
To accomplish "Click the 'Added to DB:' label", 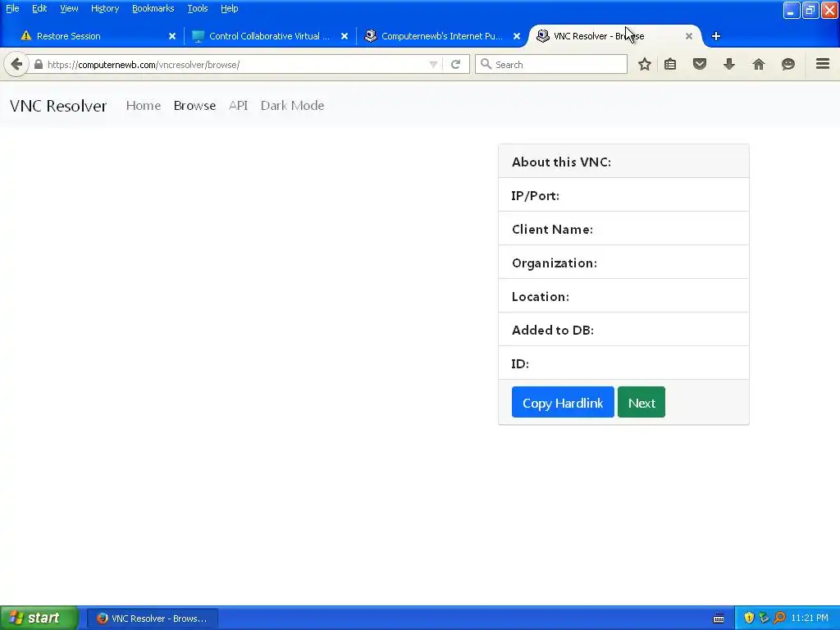I will (x=553, y=330).
